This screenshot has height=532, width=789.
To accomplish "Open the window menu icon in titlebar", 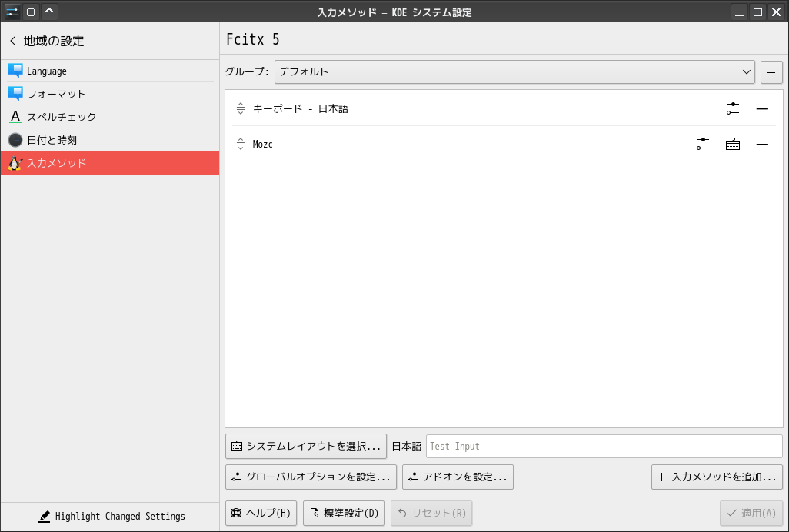I will [x=12, y=12].
